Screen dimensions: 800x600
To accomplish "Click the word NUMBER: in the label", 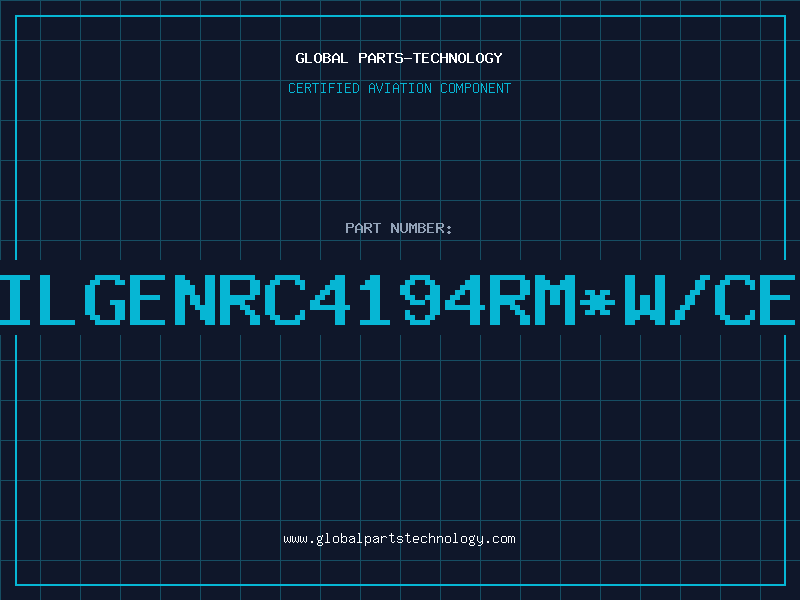I will [x=421, y=228].
